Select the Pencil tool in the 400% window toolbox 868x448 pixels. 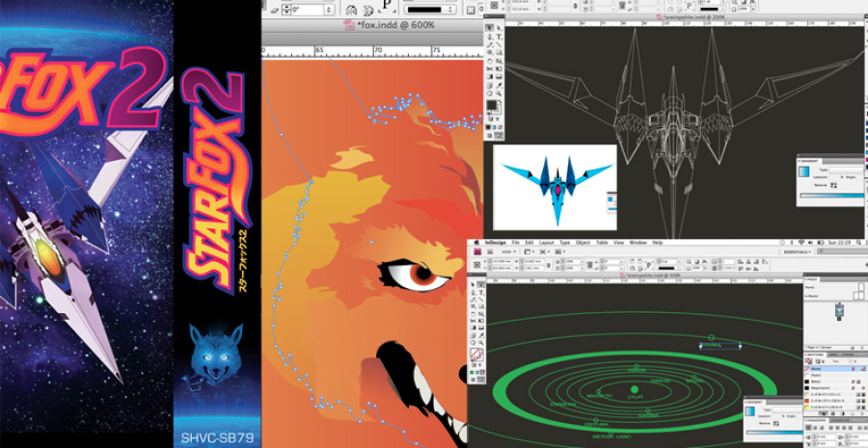[473, 300]
